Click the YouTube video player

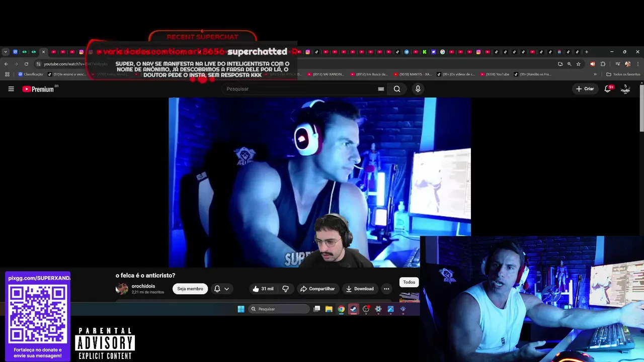[319, 182]
